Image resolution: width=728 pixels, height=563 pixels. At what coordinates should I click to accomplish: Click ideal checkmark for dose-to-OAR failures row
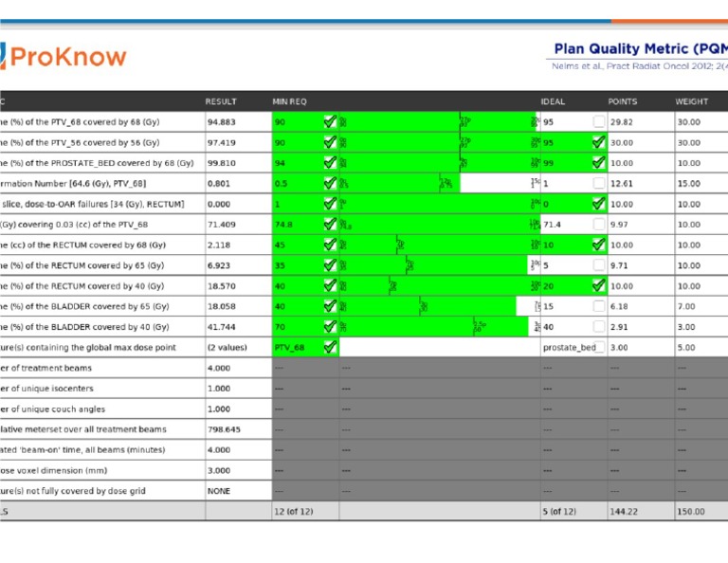tap(599, 203)
